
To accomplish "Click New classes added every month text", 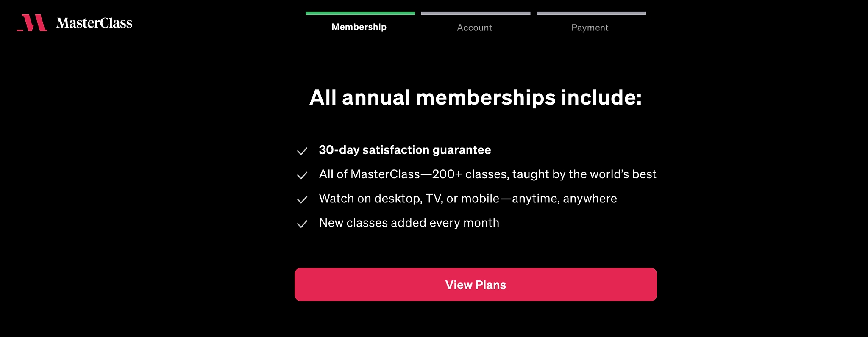I will coord(409,223).
